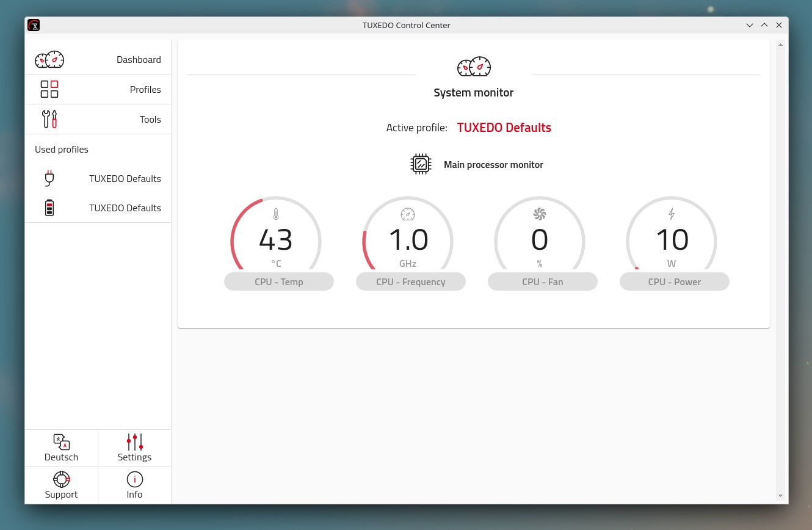
Task: Select TUXEDO Defaults for battery power
Action: pyautogui.click(x=98, y=208)
